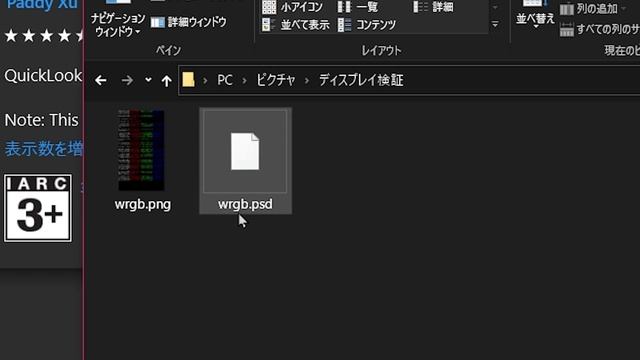640x360 pixels.
Task: Go up one folder level
Action: pyautogui.click(x=166, y=80)
